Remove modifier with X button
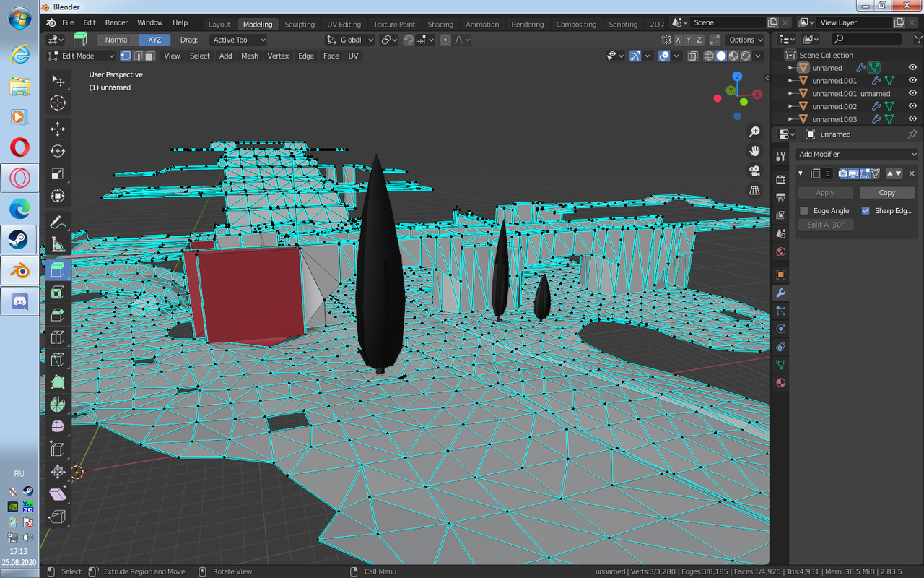924x578 pixels. point(912,173)
